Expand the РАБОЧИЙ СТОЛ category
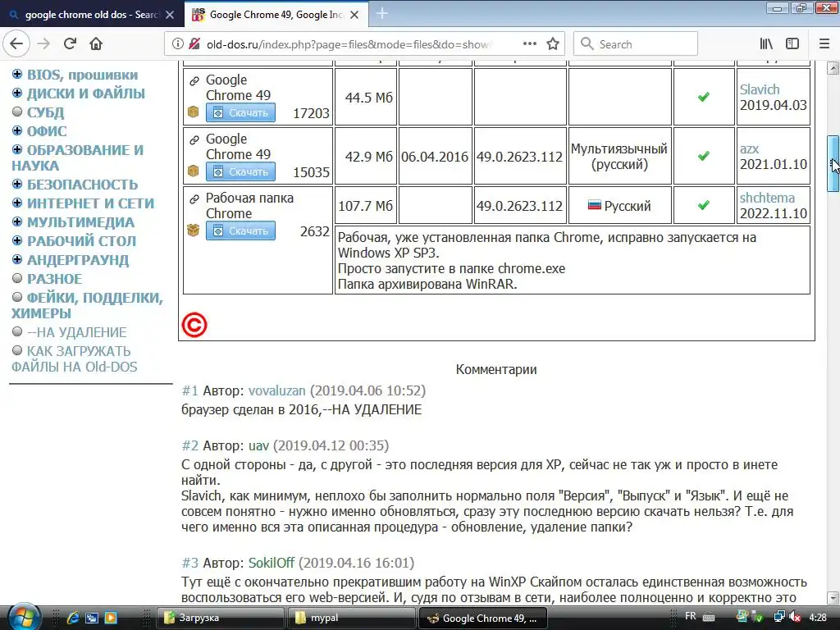The image size is (840, 630). click(17, 240)
